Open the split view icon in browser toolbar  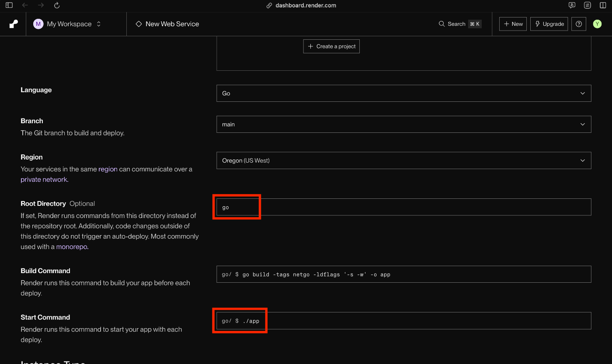coord(603,5)
